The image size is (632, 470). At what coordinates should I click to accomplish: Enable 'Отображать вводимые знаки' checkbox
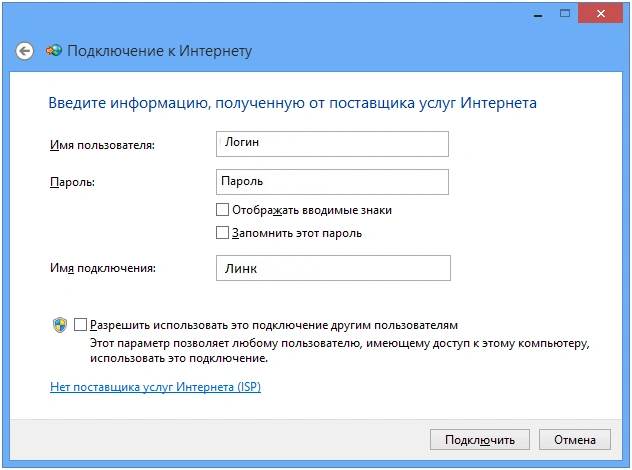coord(222,210)
